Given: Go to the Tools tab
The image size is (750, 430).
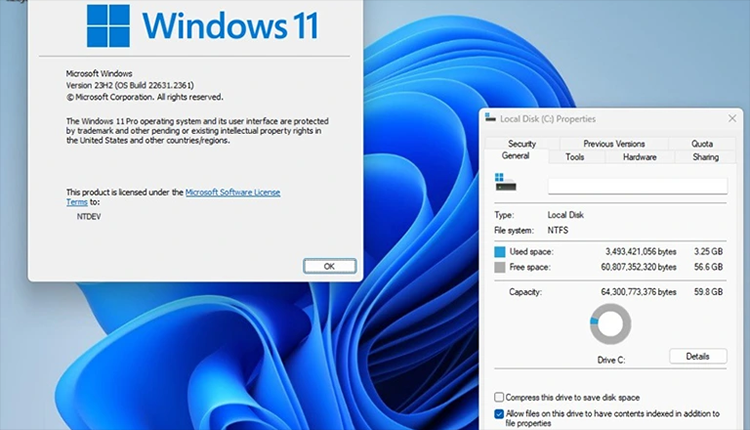Looking at the screenshot, I should 575,157.
